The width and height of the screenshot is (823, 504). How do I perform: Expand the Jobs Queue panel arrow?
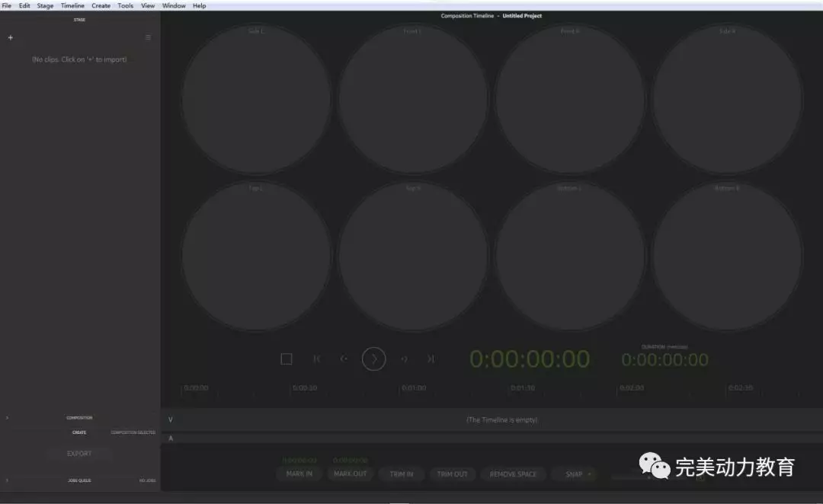point(7,480)
